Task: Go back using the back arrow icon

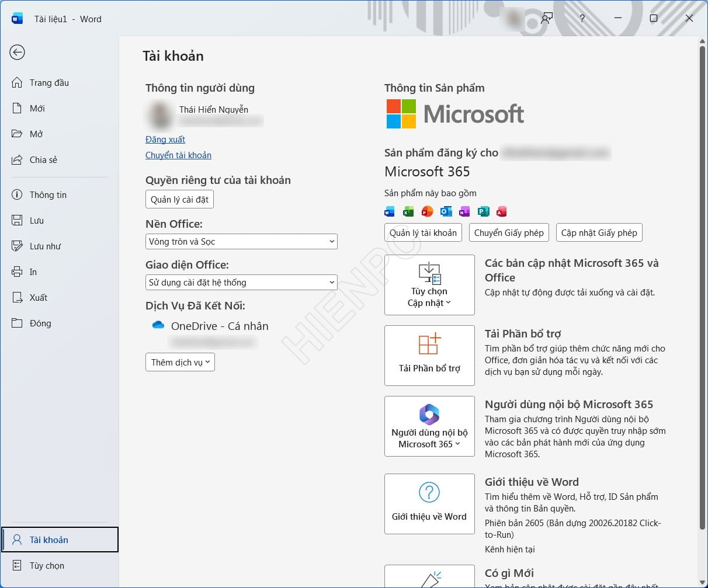Action: 17,53
